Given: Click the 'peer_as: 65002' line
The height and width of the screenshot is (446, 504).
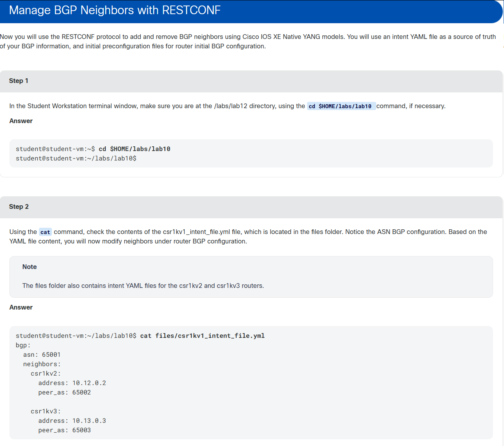Looking at the screenshot, I should coord(64,393).
